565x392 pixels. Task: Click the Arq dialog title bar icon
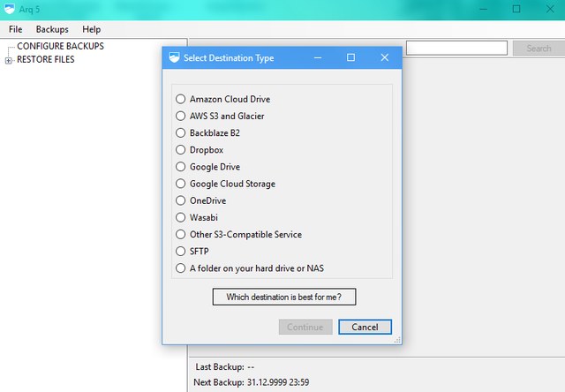[174, 57]
